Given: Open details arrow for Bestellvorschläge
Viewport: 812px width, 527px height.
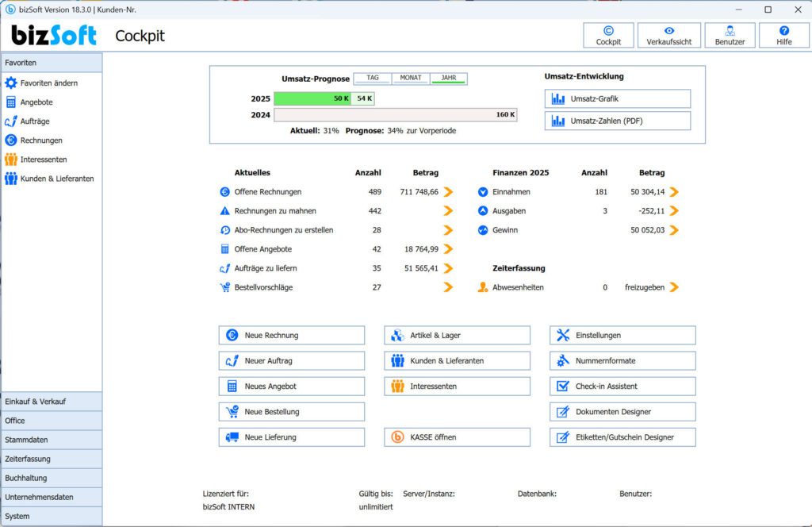Looking at the screenshot, I should [x=449, y=287].
